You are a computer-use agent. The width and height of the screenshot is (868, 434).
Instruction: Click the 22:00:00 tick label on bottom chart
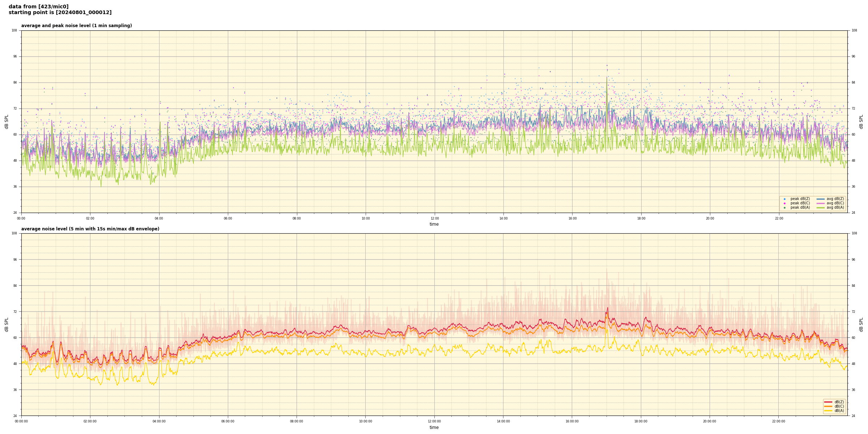pyautogui.click(x=778, y=421)
